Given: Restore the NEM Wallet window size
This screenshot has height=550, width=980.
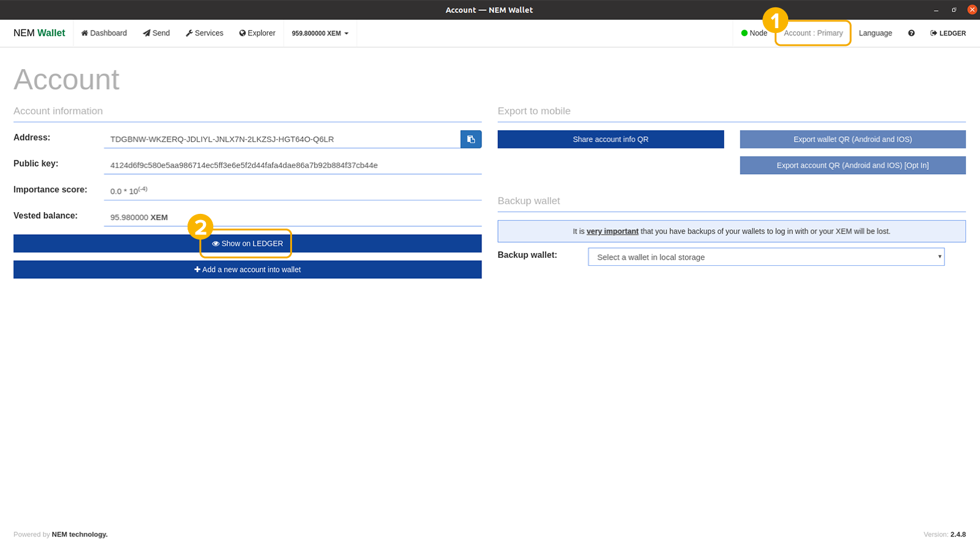Looking at the screenshot, I should pos(954,10).
